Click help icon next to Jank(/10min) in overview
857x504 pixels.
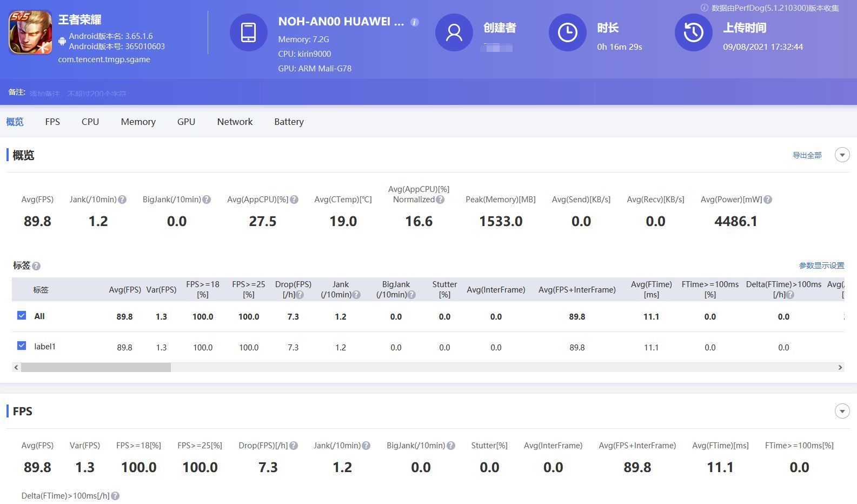point(122,200)
